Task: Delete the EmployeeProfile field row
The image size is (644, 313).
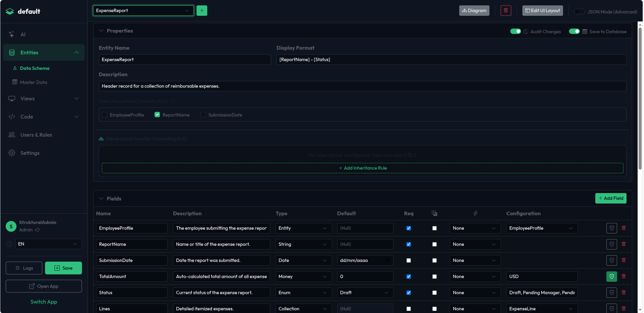Action: 624,228
